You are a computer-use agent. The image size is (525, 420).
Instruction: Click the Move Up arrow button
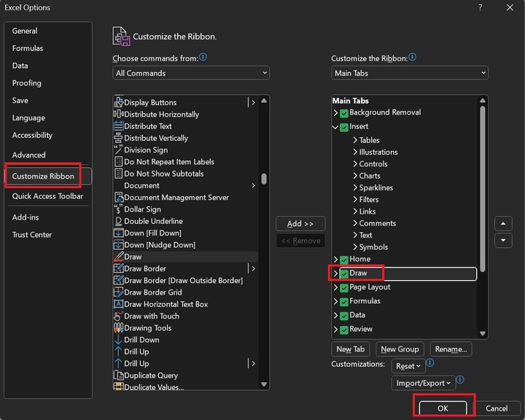[x=503, y=223]
